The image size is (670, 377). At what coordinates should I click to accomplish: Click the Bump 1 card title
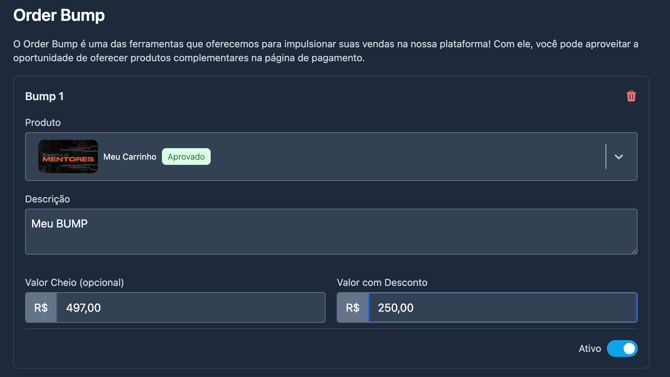pyautogui.click(x=44, y=97)
